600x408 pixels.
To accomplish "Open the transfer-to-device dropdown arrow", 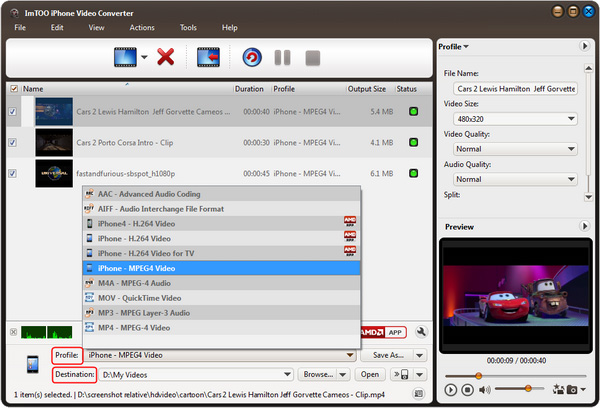I will point(420,374).
